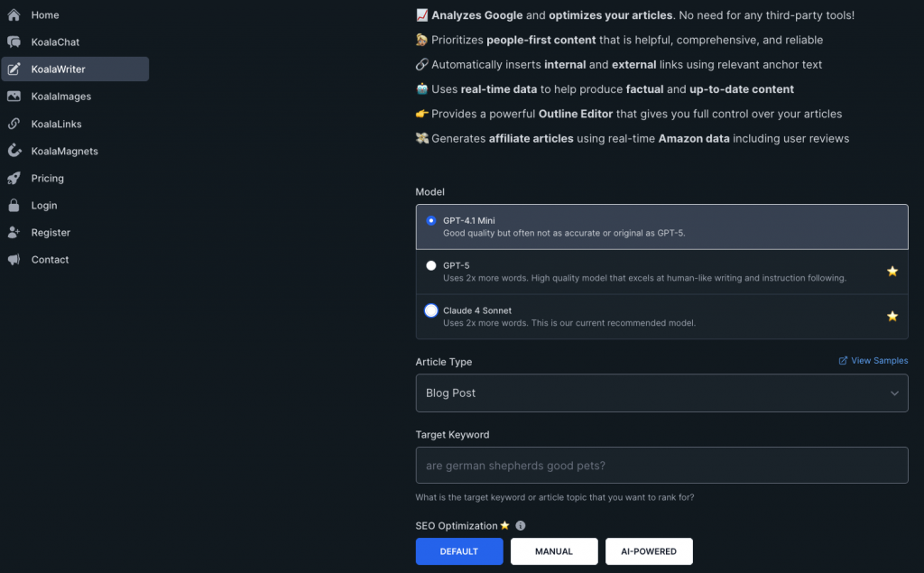Click the KoalaImages picture icon

pyautogui.click(x=14, y=96)
